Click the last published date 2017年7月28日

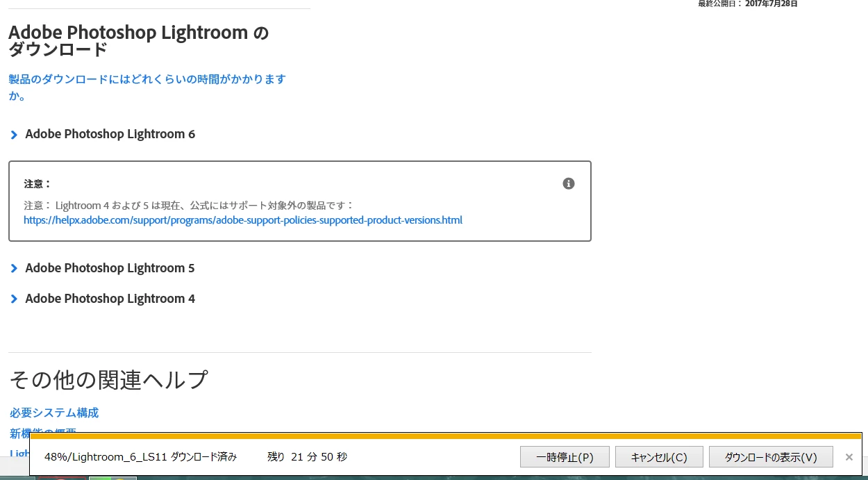pos(771,3)
